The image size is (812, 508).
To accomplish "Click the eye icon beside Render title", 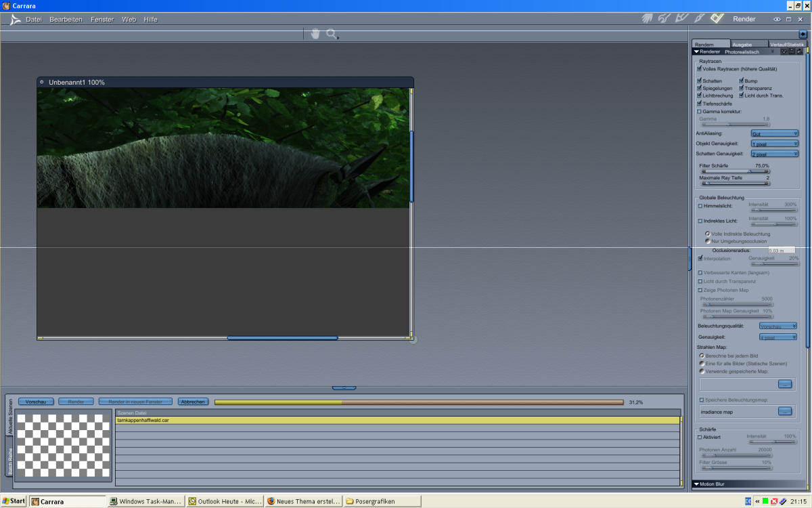I will point(777,19).
